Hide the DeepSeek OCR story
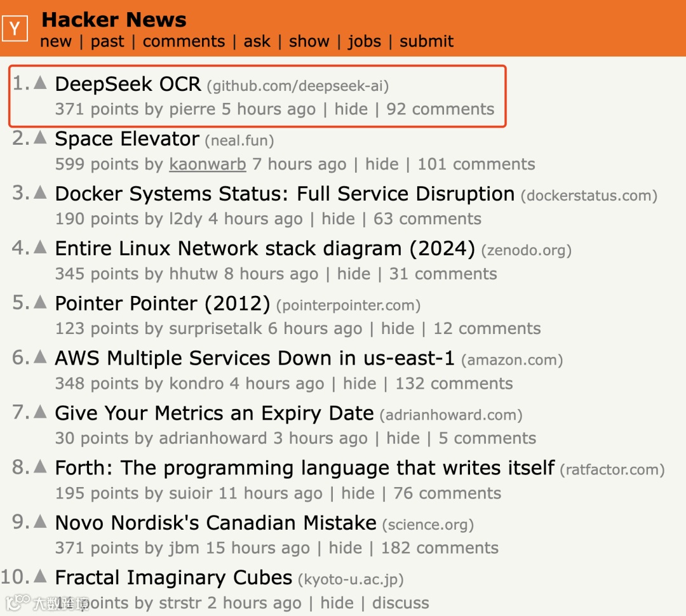The image size is (686, 616). point(351,109)
